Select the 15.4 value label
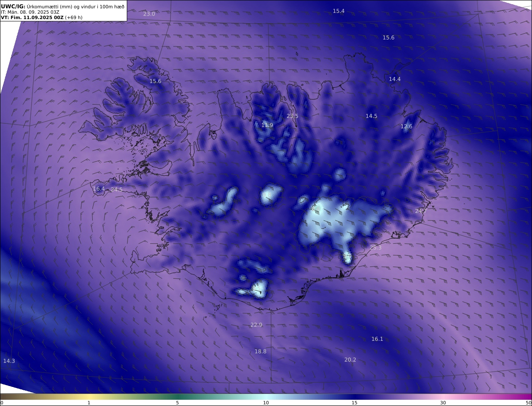 click(339, 11)
